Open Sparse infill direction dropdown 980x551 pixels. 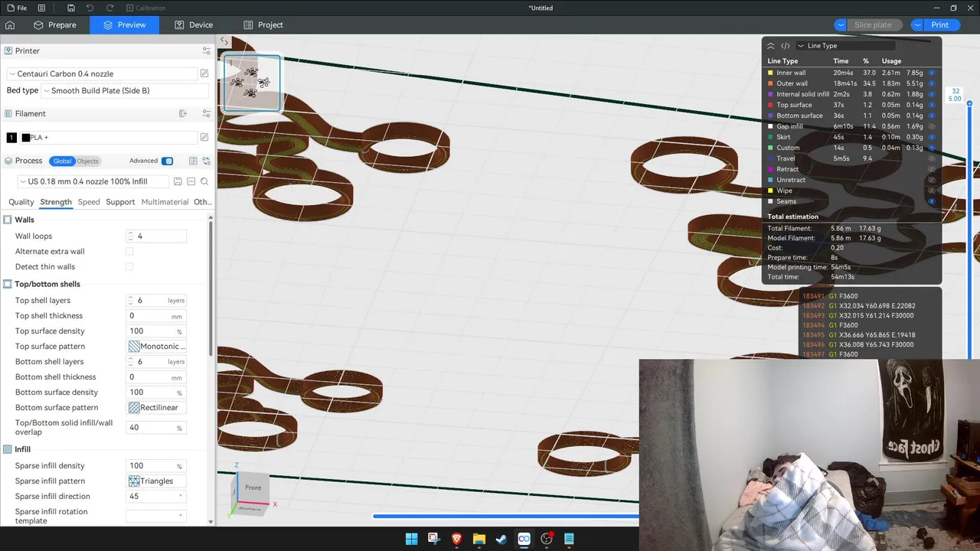(x=158, y=497)
